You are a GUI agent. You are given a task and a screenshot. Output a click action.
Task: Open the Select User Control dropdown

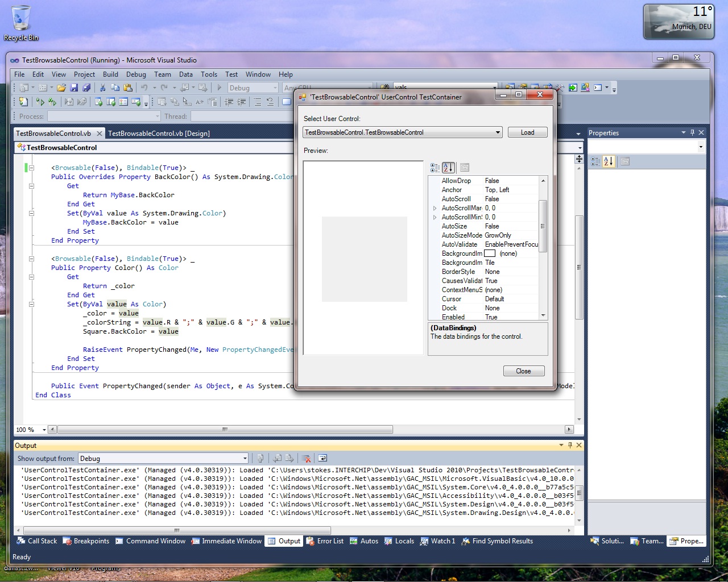498,132
